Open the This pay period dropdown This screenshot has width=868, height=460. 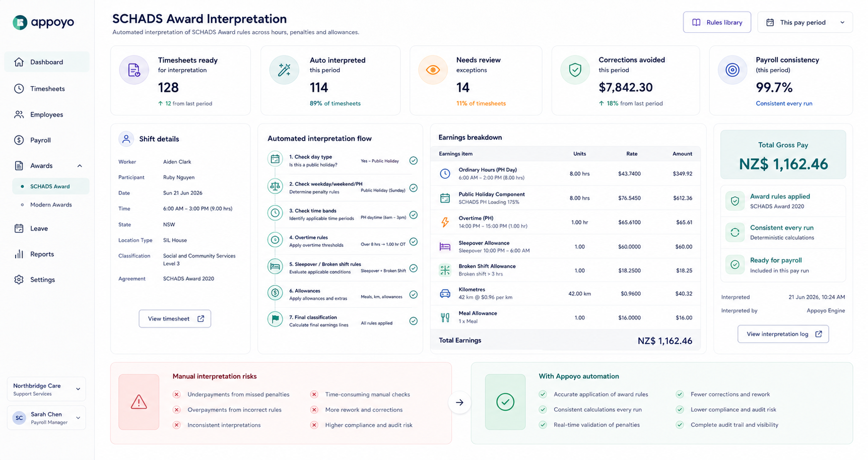(805, 22)
